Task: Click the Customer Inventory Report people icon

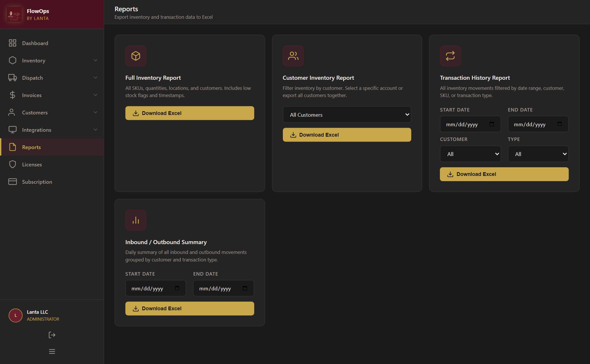Action: (x=293, y=56)
